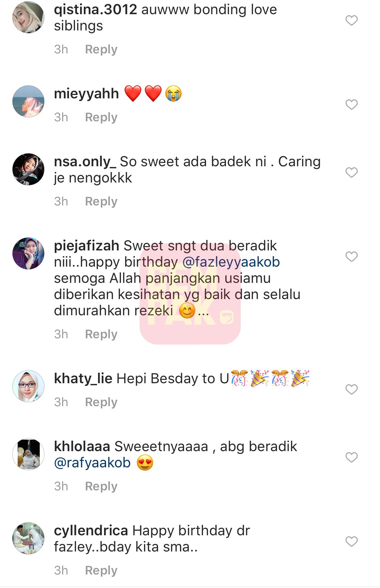Reply to nsa.only_'s comment
This screenshot has height=588, width=380.
coord(101,201)
